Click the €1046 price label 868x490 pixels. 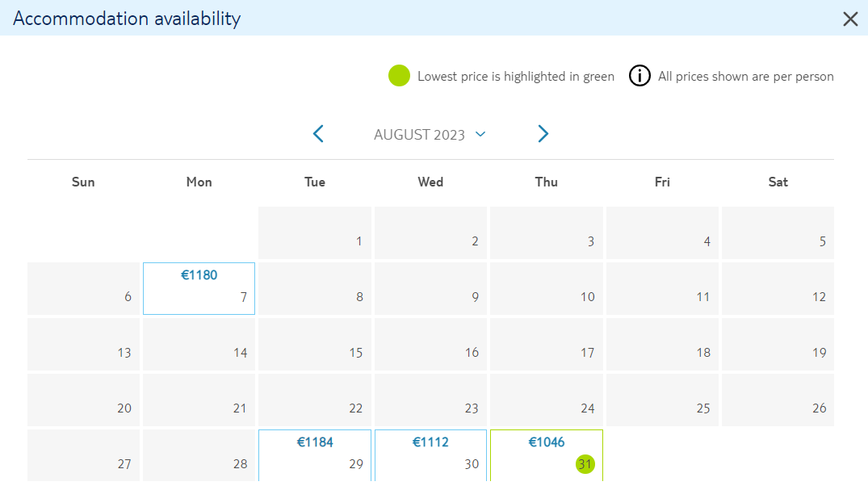tap(547, 442)
